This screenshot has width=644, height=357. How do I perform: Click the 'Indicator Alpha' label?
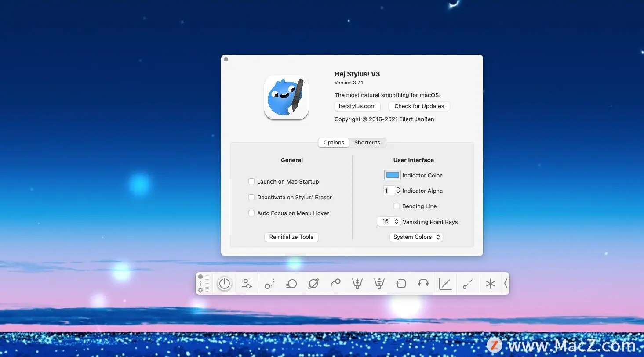coord(423,191)
